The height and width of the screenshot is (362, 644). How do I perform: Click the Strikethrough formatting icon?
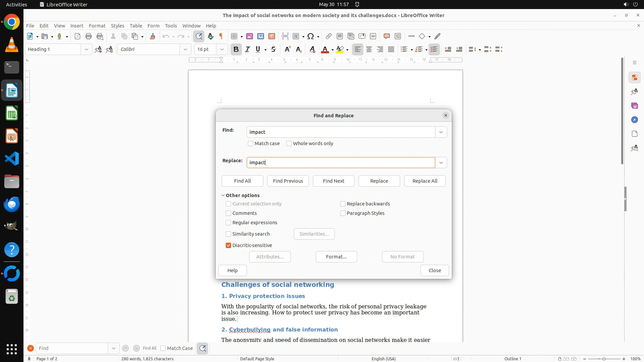pos(273,49)
